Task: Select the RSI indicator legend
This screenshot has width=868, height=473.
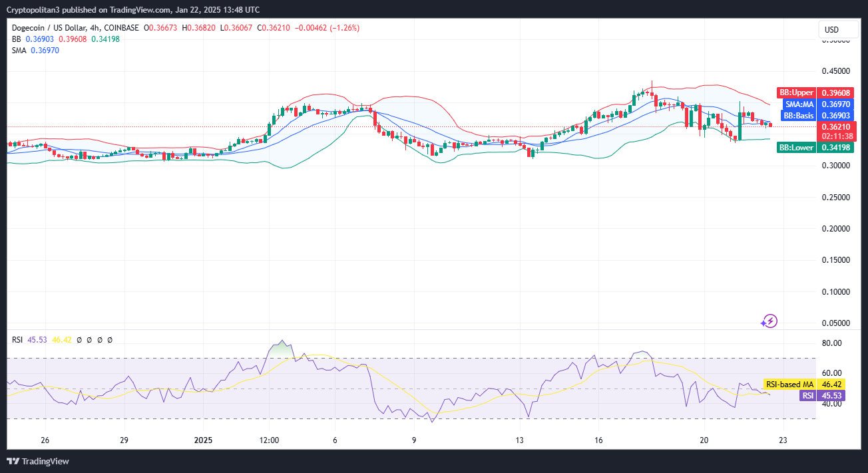Action: coord(18,339)
